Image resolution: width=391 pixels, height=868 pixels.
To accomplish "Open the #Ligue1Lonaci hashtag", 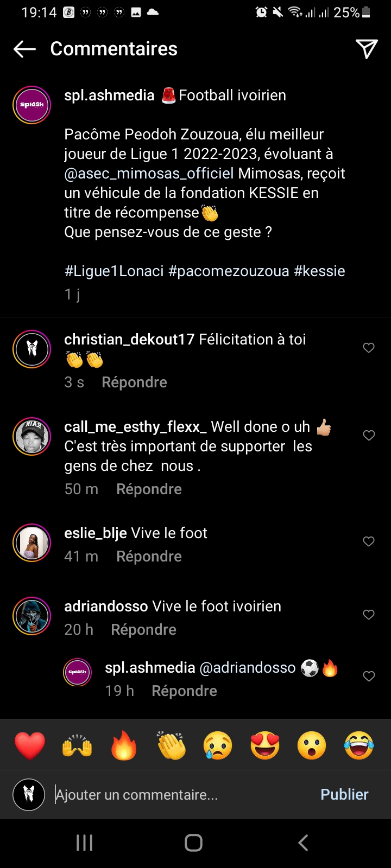I will pyautogui.click(x=114, y=271).
